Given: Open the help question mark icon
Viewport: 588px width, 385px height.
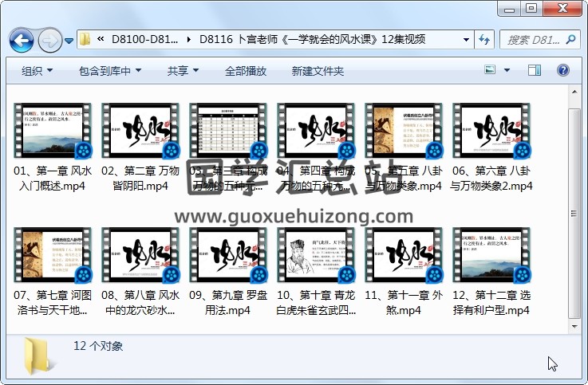Looking at the screenshot, I should (563, 71).
